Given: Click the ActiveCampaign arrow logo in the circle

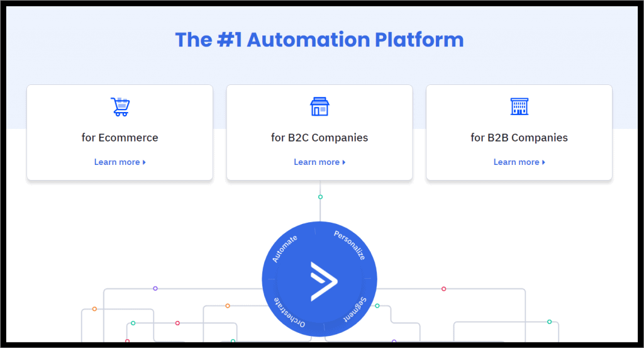Looking at the screenshot, I should tap(324, 281).
